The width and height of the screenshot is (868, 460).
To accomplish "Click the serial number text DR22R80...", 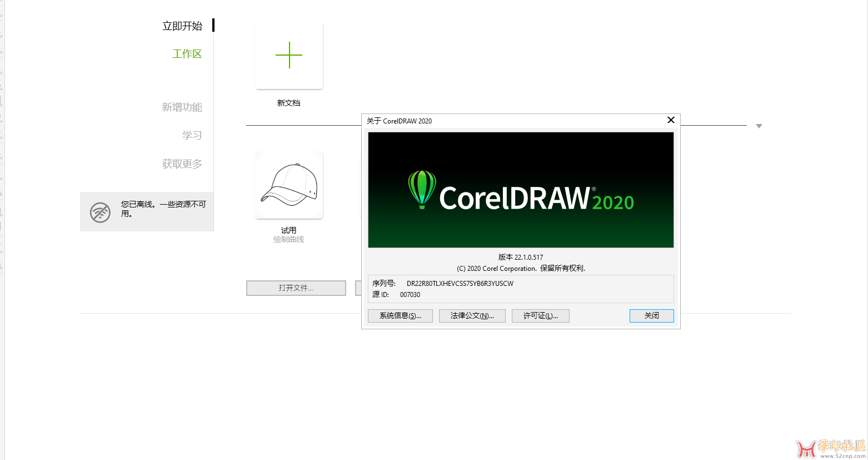I will tap(460, 284).
